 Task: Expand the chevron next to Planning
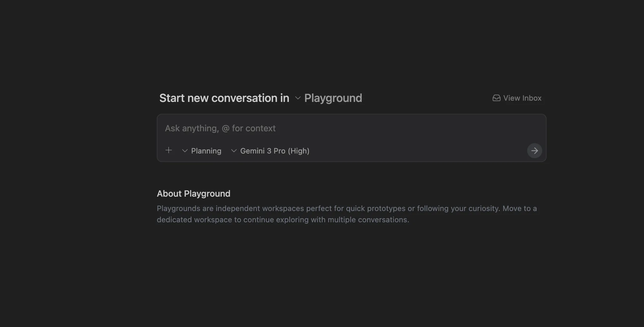pos(185,151)
